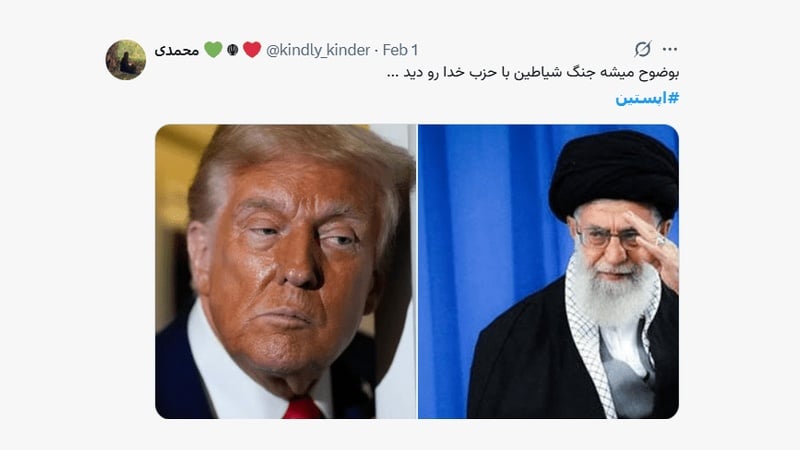Click the raised saluting hand in right photo
Screen dimensions: 800x450
tap(656, 245)
